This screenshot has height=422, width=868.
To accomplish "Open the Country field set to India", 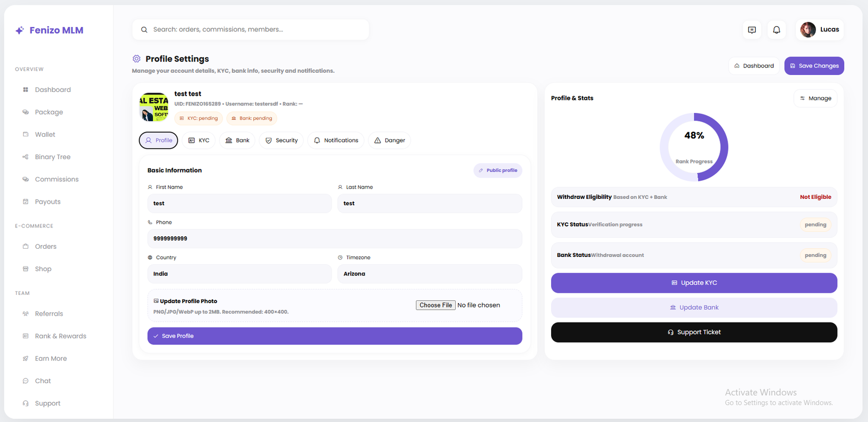I will [x=239, y=274].
